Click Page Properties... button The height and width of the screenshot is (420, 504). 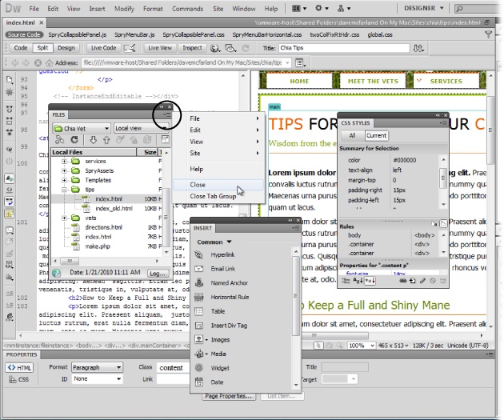coord(229,396)
